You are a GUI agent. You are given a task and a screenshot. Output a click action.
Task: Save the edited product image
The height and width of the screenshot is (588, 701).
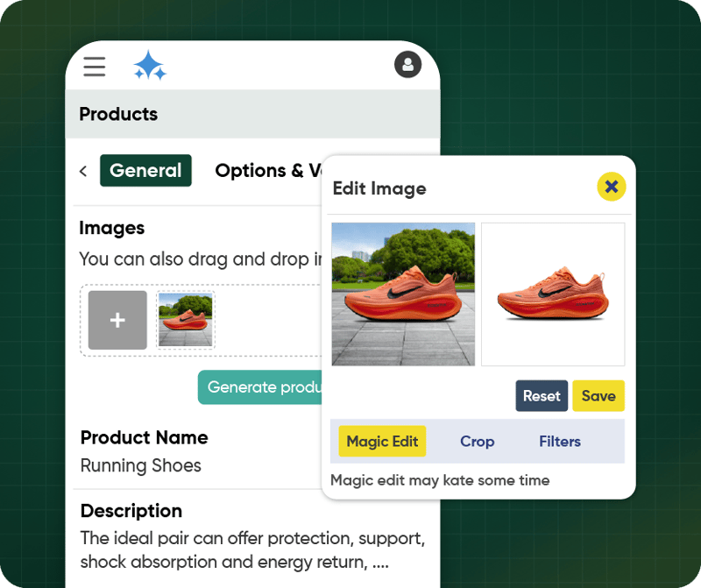pos(598,396)
